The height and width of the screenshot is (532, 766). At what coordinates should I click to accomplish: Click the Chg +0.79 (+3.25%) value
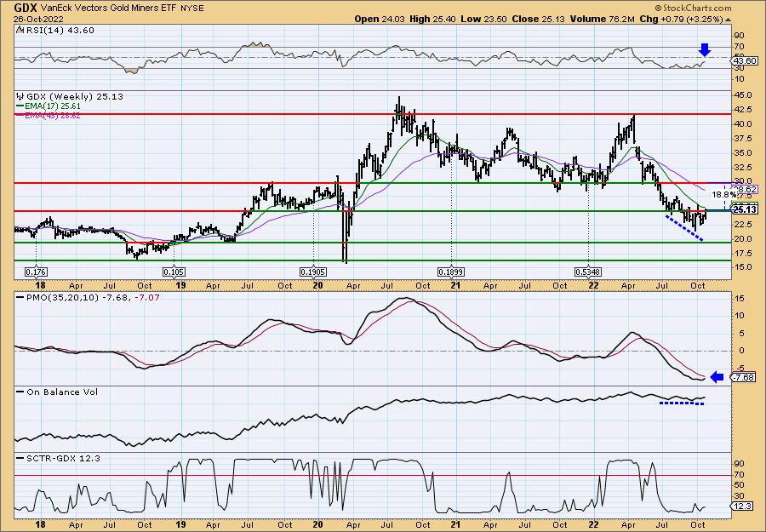click(681, 20)
